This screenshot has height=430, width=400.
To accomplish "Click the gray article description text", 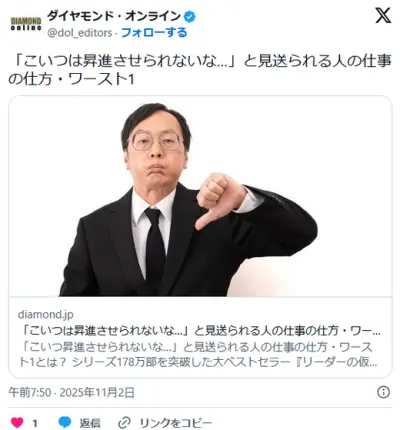I will coord(198,354).
